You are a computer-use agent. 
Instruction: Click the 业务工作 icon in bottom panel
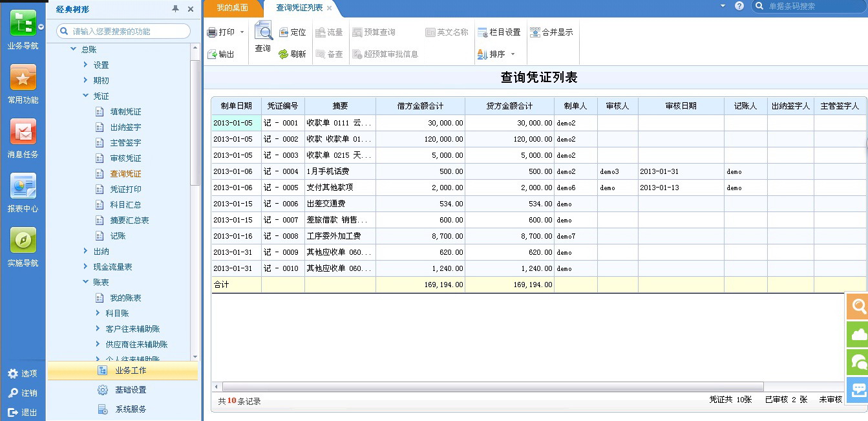pyautogui.click(x=102, y=371)
